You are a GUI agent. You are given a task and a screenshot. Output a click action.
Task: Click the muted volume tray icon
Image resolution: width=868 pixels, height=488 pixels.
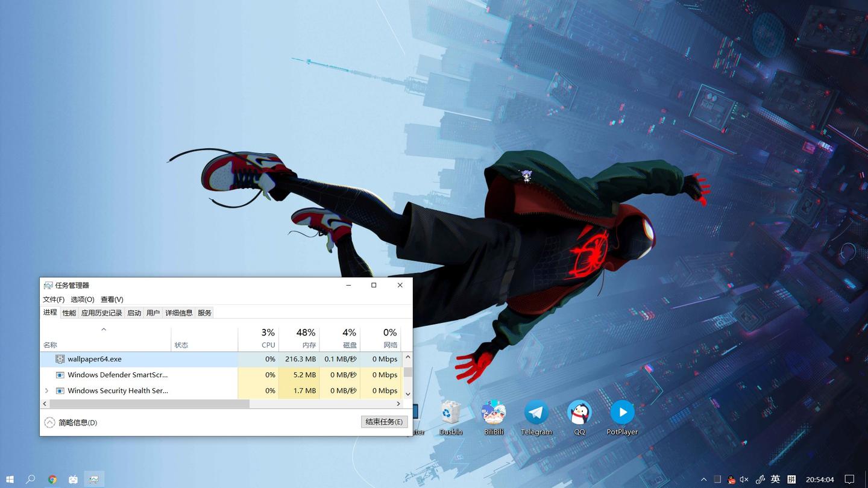(744, 480)
